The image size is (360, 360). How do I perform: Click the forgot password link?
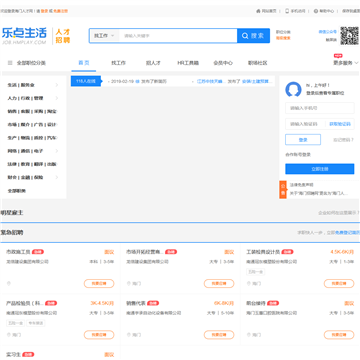pos(344,140)
